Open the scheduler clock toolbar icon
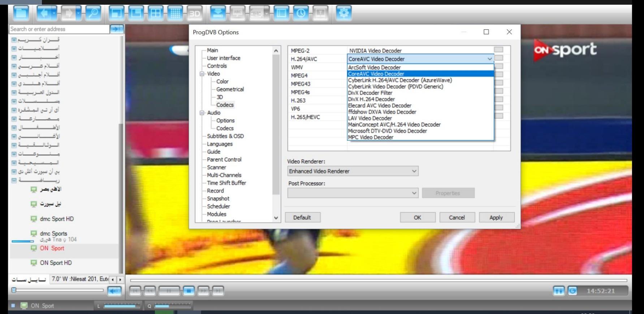The image size is (644, 314). 301,13
